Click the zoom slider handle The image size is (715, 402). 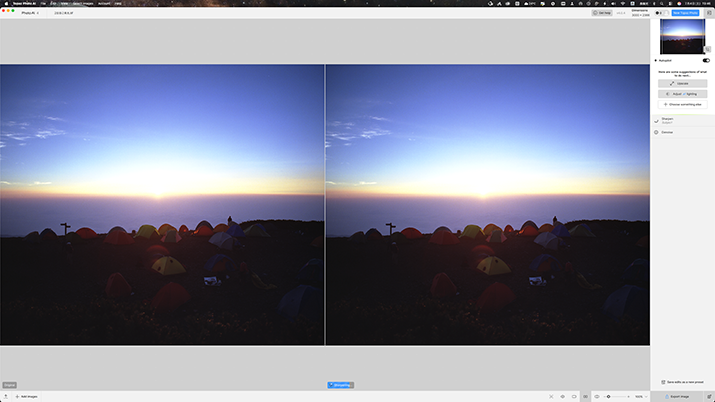click(608, 397)
